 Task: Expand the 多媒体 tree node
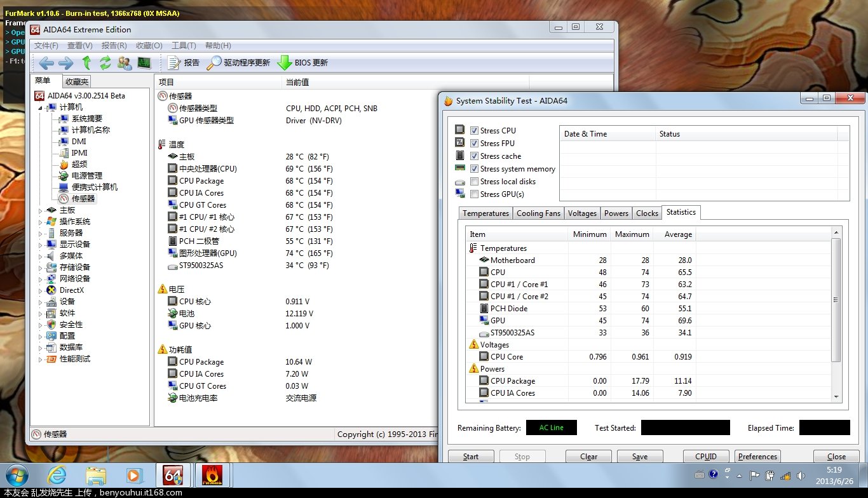click(x=41, y=256)
